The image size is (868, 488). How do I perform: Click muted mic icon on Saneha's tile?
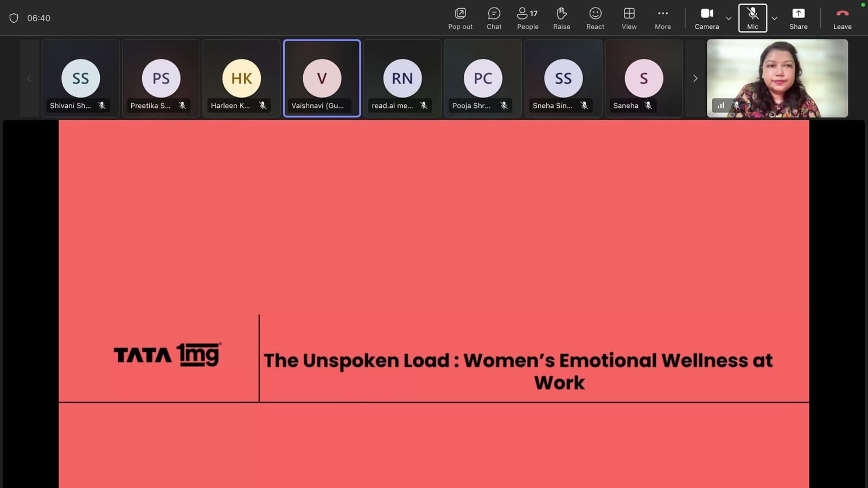648,105
